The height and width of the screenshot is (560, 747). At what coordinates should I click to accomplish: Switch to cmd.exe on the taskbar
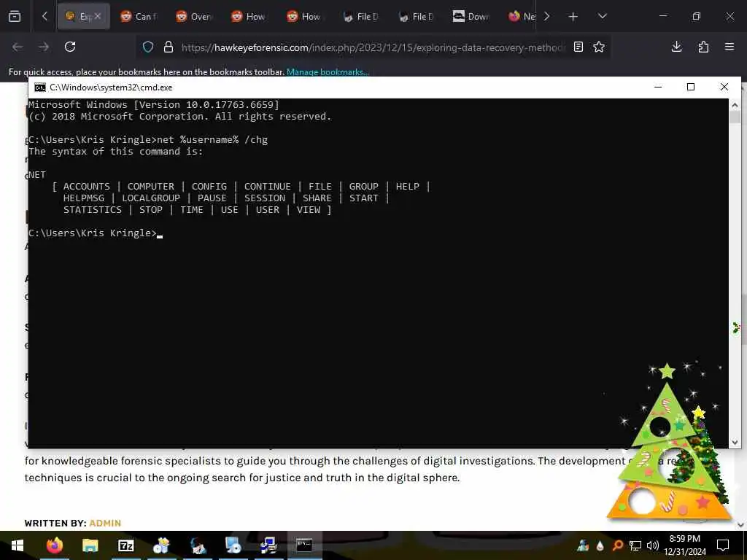tap(304, 545)
